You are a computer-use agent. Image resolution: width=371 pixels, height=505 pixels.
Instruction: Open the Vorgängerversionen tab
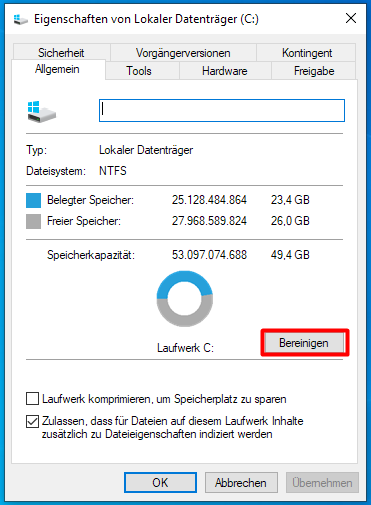point(183,53)
